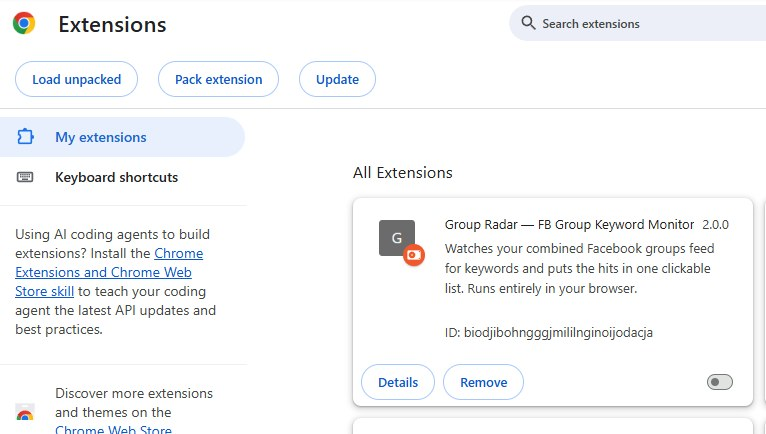Click the My extensions puzzle icon

coord(25,137)
